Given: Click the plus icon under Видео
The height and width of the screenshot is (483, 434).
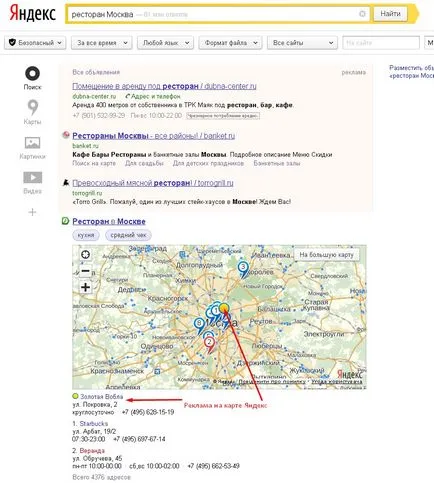Looking at the screenshot, I should coord(32,212).
